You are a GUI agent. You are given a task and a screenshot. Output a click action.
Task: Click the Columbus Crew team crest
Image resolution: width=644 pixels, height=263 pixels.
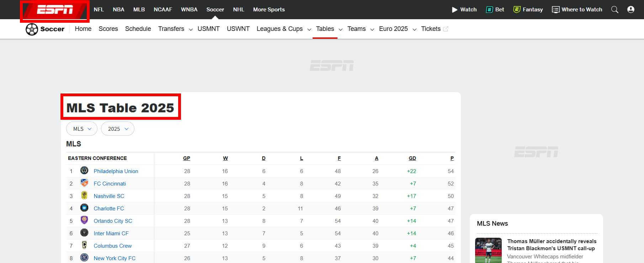click(84, 245)
